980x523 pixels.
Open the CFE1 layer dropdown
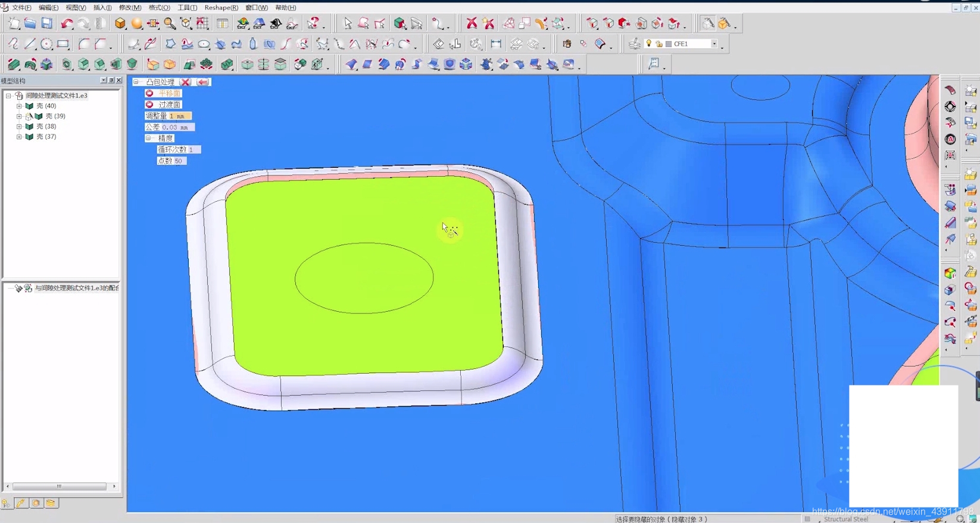pos(714,44)
